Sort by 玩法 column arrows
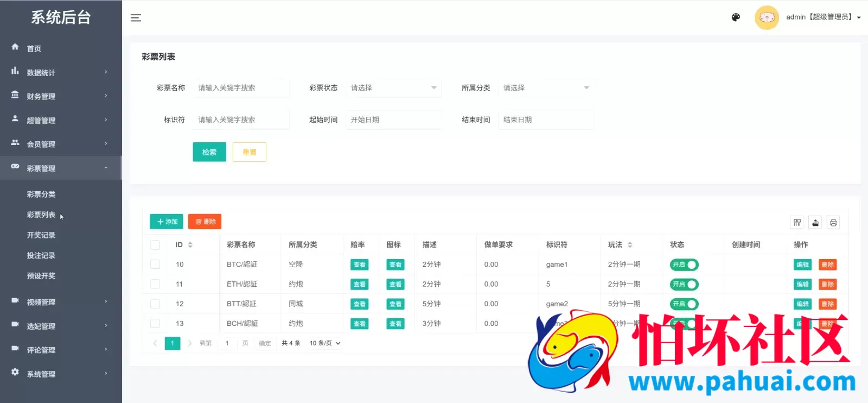Viewport: 868px width, 403px height. click(630, 245)
